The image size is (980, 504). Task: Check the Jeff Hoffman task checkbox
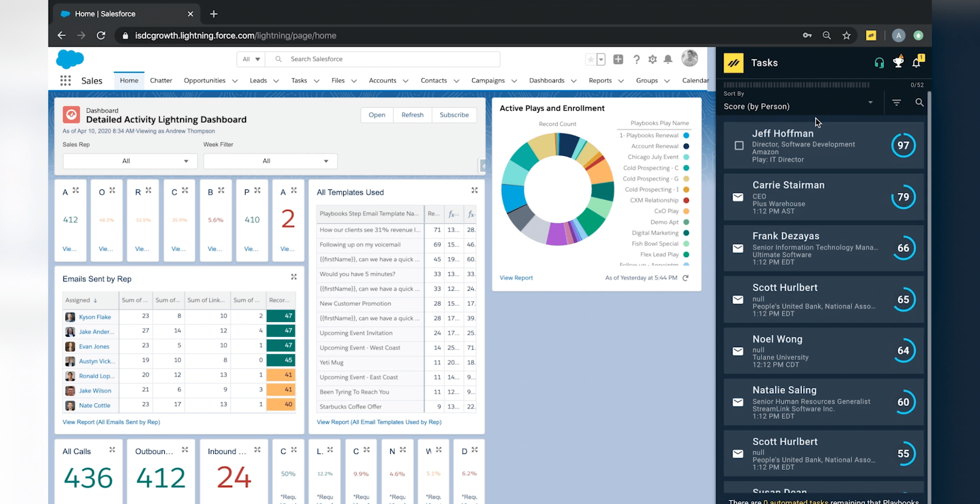(739, 145)
